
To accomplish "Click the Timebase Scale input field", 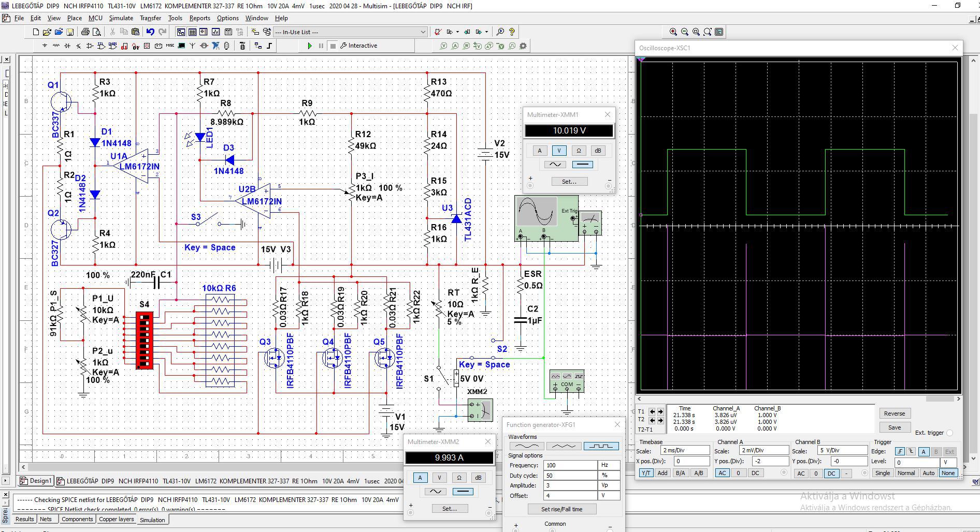I will (684, 451).
